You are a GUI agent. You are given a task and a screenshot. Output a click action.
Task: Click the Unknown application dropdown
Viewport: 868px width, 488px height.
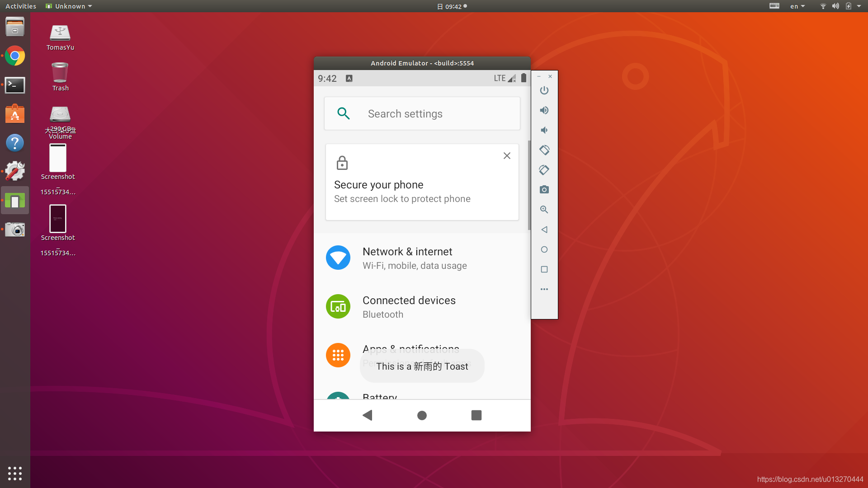pos(69,6)
